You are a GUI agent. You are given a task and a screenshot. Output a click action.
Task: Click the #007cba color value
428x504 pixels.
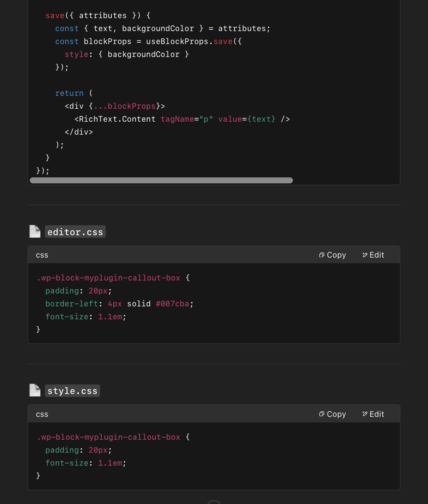pos(173,304)
